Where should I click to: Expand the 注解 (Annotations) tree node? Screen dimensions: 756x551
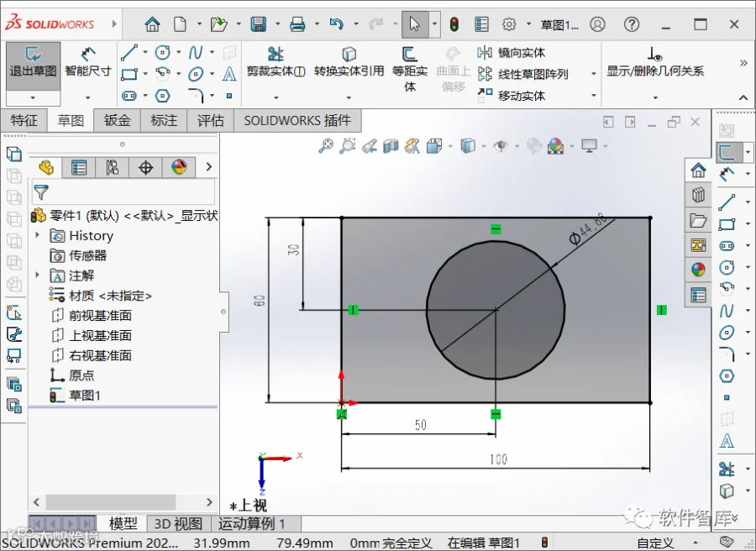click(x=38, y=275)
